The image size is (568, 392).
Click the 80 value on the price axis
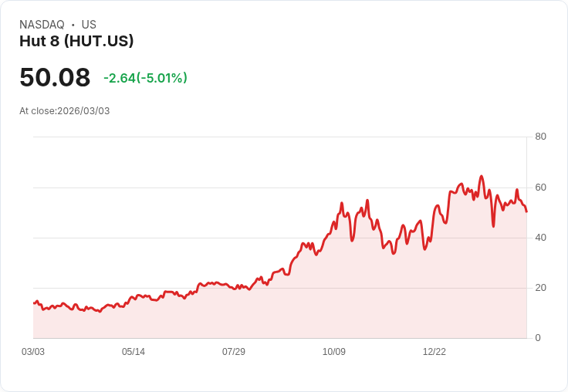click(541, 137)
